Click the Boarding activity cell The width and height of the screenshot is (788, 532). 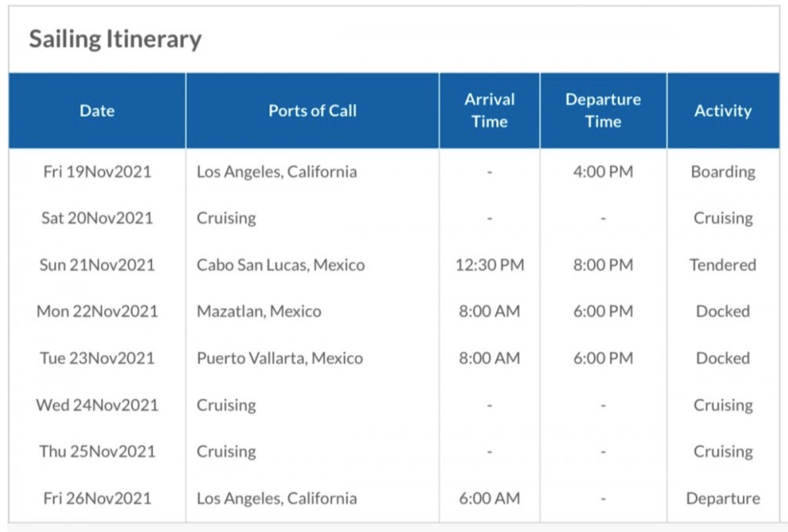pyautogui.click(x=723, y=172)
